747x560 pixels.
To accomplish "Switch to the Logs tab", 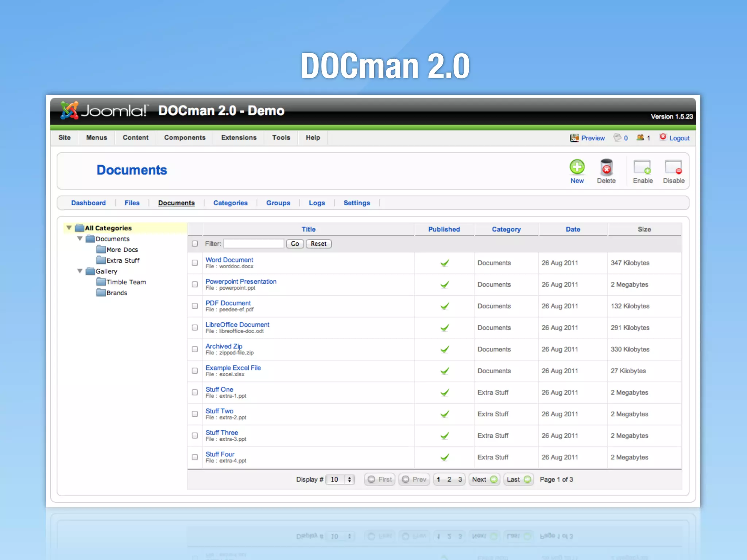I will (x=317, y=203).
